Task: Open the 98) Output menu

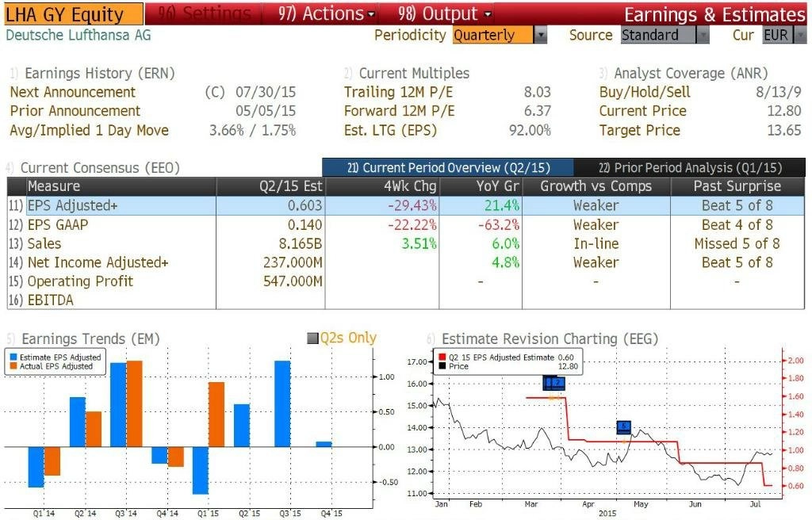Action: 444,14
